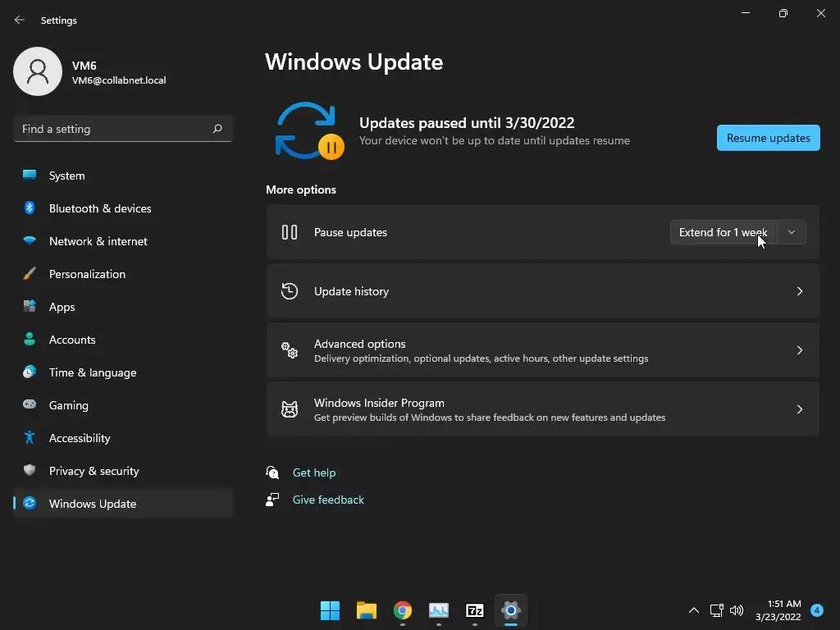Click the volume speaker tray icon
The height and width of the screenshot is (630, 840).
coord(737,610)
